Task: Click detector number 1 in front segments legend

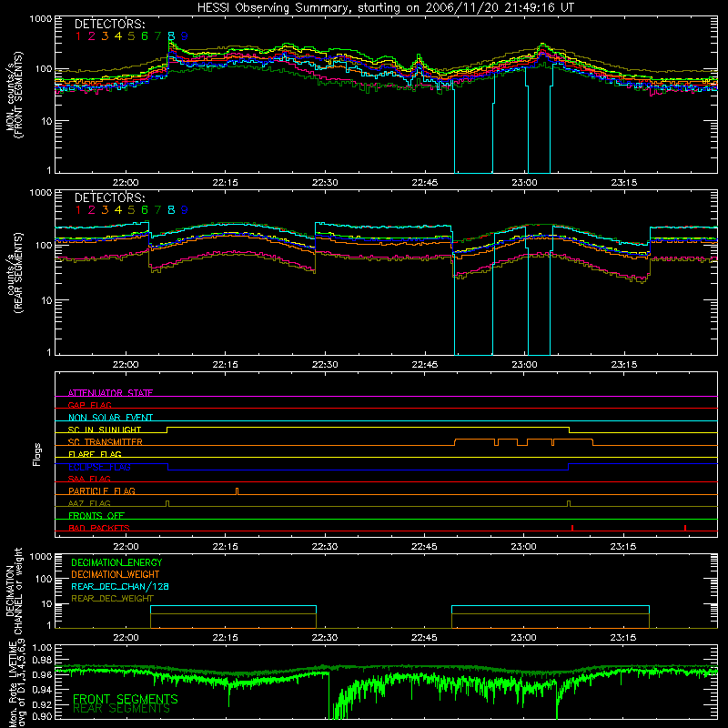Action: point(78,35)
